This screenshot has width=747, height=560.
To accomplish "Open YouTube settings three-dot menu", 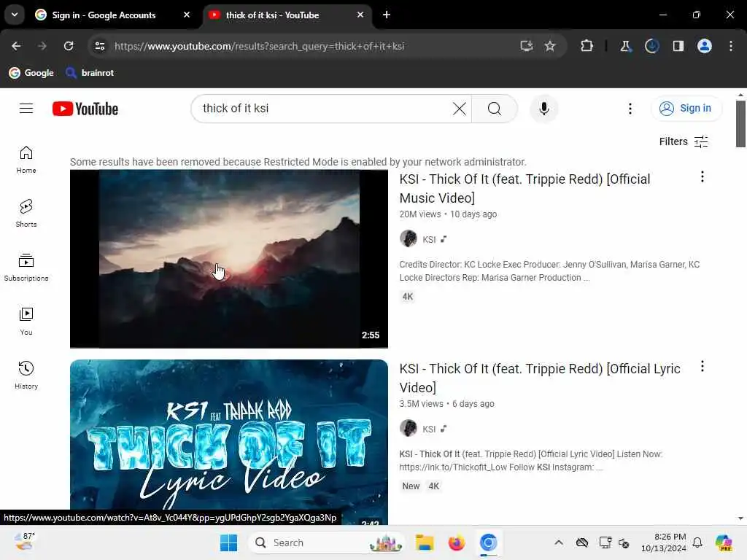I will tap(630, 109).
